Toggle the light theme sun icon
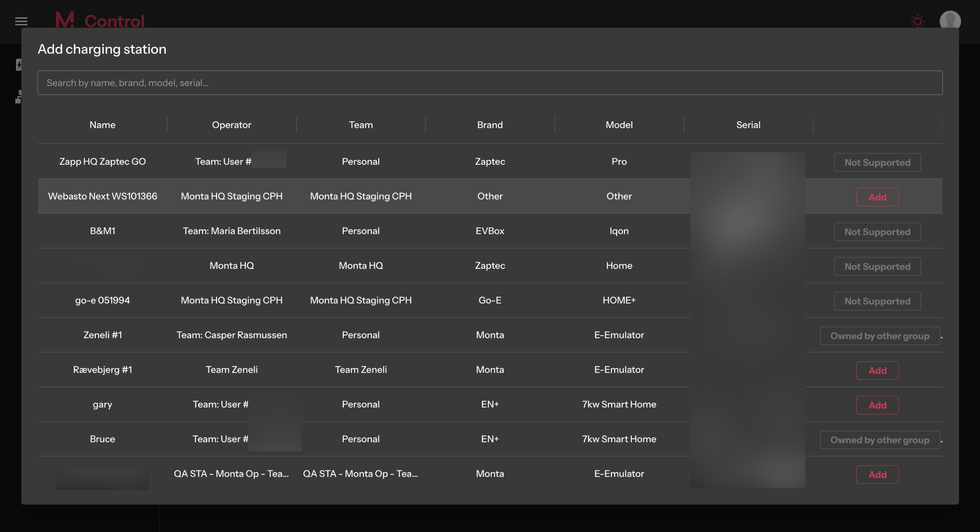980x532 pixels. [x=917, y=21]
